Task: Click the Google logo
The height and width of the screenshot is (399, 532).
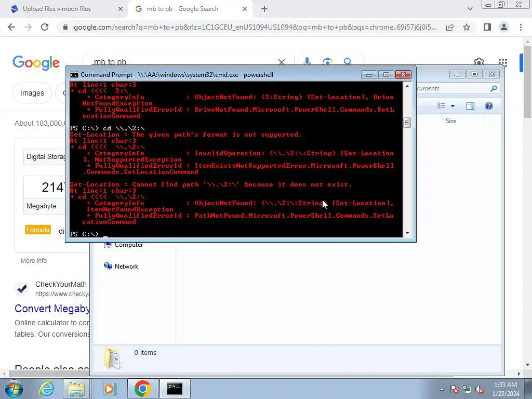Action: click(36, 63)
